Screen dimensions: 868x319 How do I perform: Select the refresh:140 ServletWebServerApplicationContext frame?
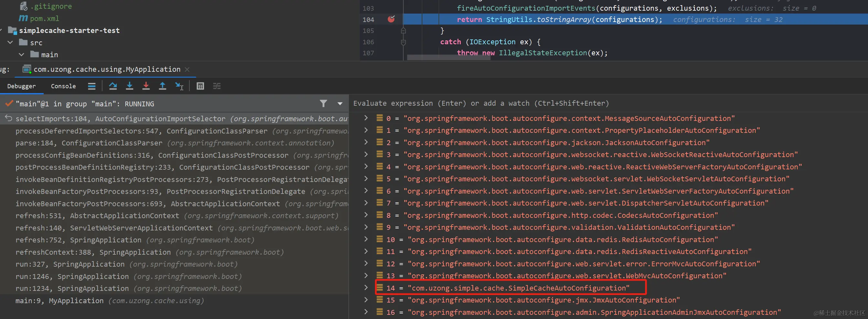tap(174, 228)
